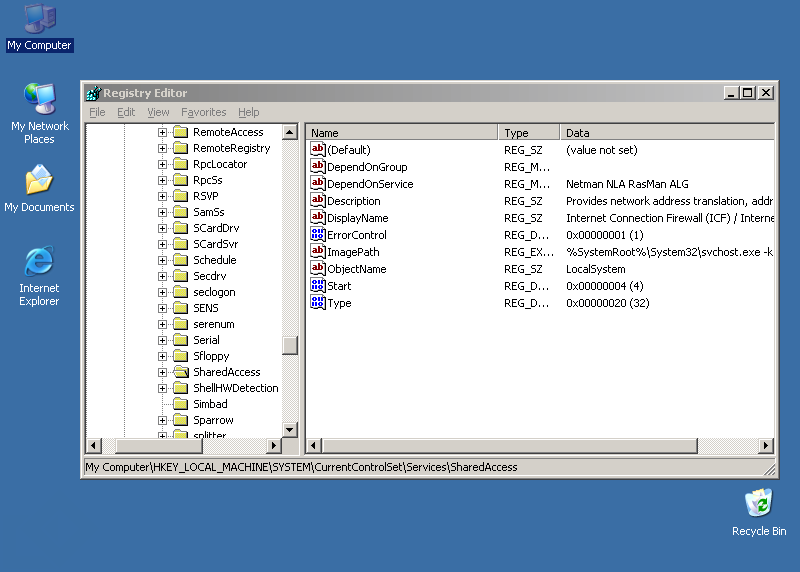Expand the SamSs key
Image resolution: width=800 pixels, height=572 pixels.
coord(162,212)
